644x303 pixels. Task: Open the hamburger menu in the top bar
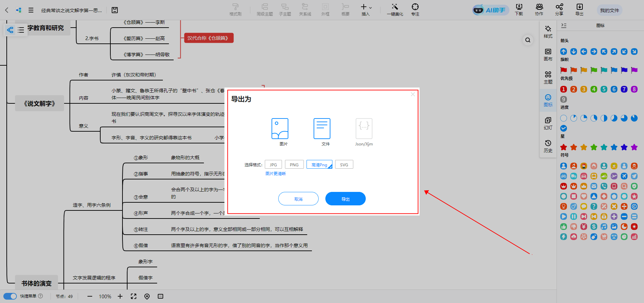tap(31, 10)
